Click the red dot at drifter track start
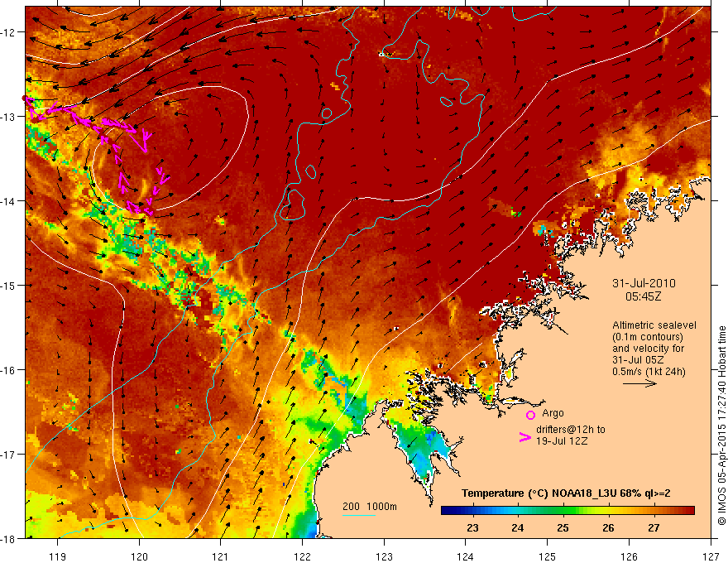The height and width of the screenshot is (563, 728). 25,98
